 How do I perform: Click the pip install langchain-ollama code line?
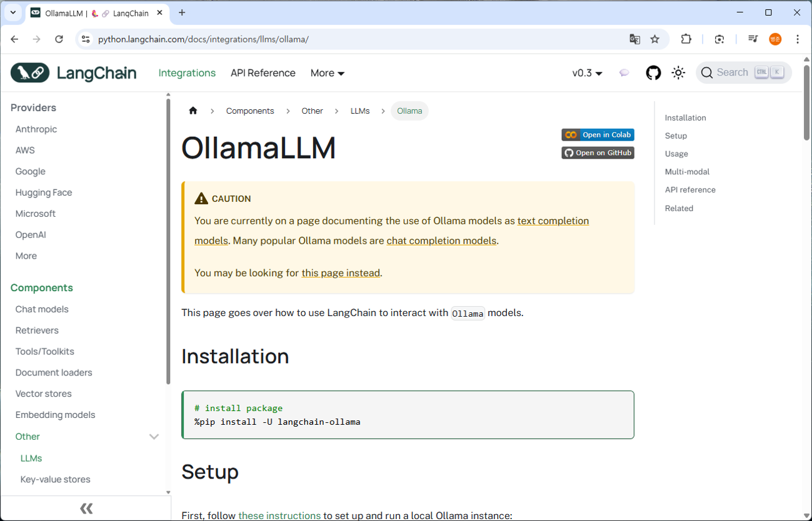pyautogui.click(x=278, y=422)
